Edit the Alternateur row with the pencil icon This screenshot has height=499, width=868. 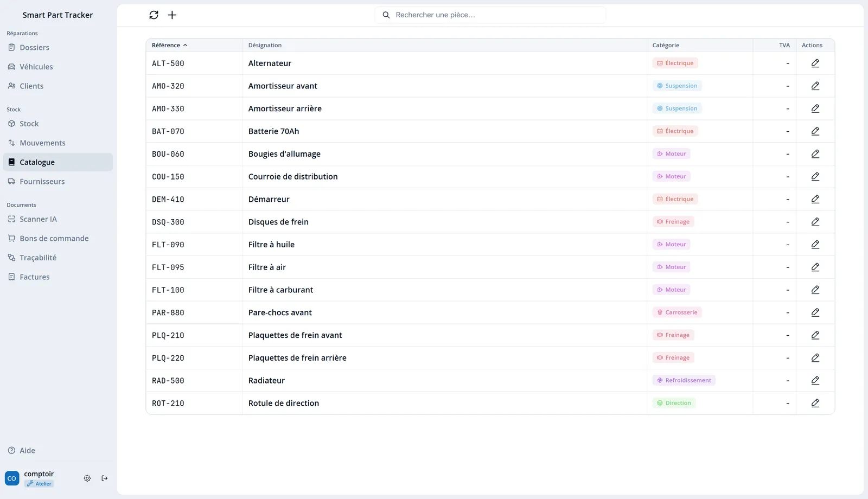click(815, 63)
